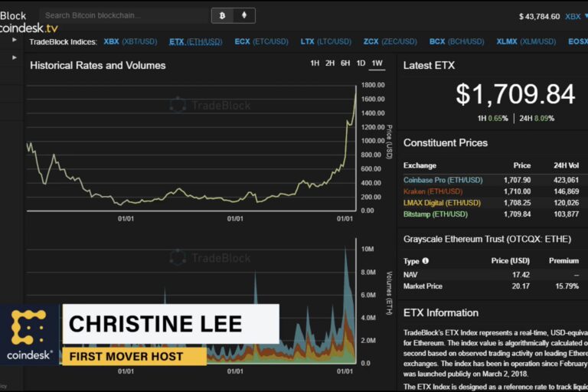The width and height of the screenshot is (588, 392).
Task: Click the Type info icon in Grayscale table
Action: click(425, 261)
